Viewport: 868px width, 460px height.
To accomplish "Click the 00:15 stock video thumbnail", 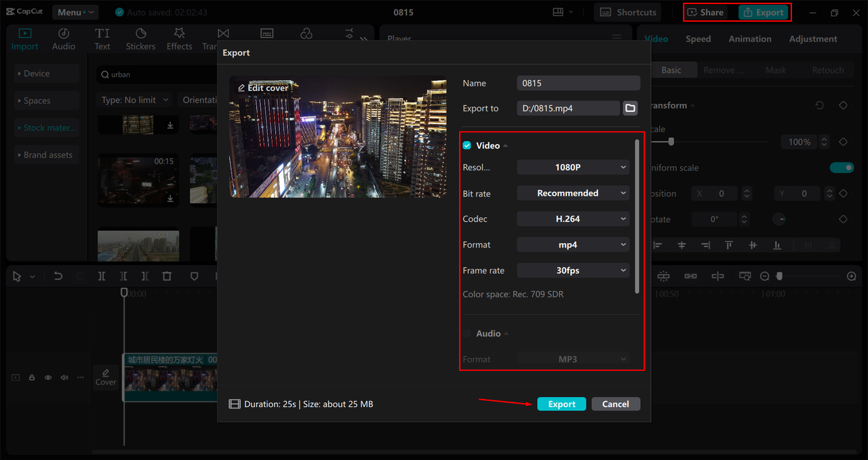I will [138, 180].
